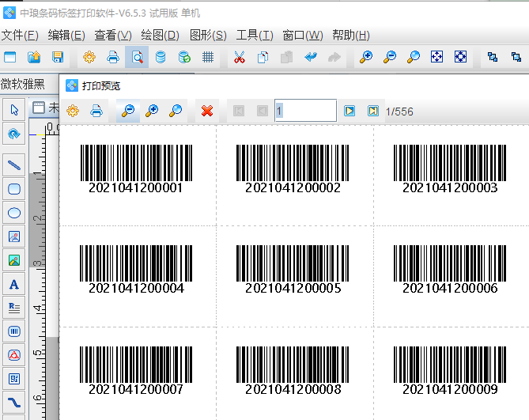
Task: Undo with the blue arrow icon
Action: tap(311, 57)
